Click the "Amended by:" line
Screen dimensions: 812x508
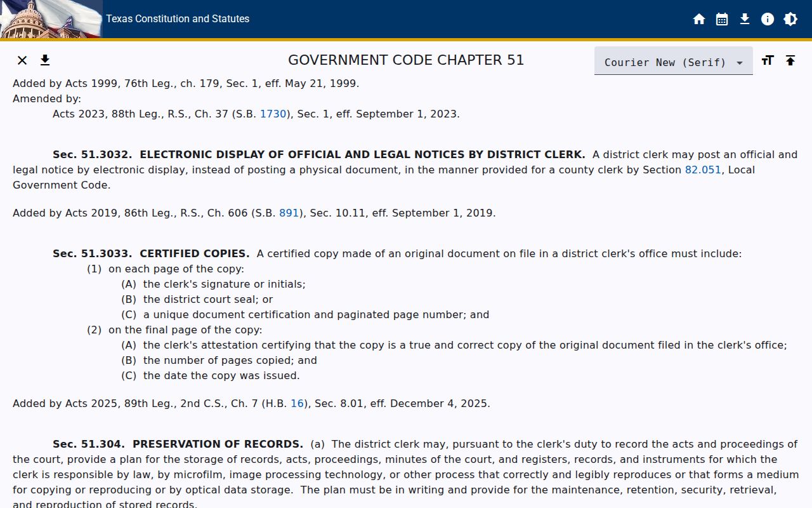click(x=47, y=99)
